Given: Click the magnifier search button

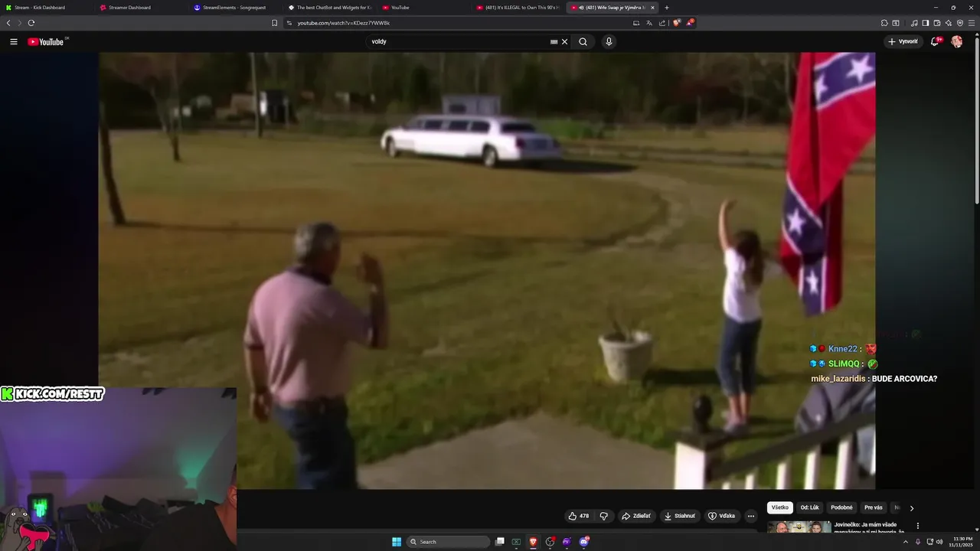Looking at the screenshot, I should [583, 42].
